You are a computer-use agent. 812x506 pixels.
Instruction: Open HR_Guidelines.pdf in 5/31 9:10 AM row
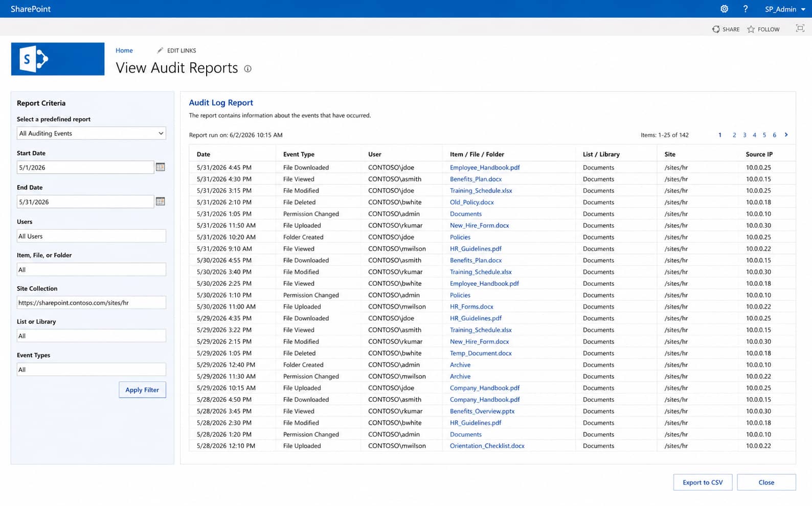476,249
